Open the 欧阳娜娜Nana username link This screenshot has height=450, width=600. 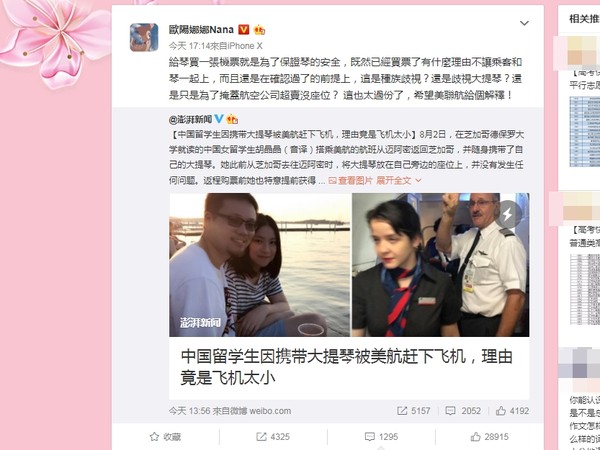coord(201,29)
